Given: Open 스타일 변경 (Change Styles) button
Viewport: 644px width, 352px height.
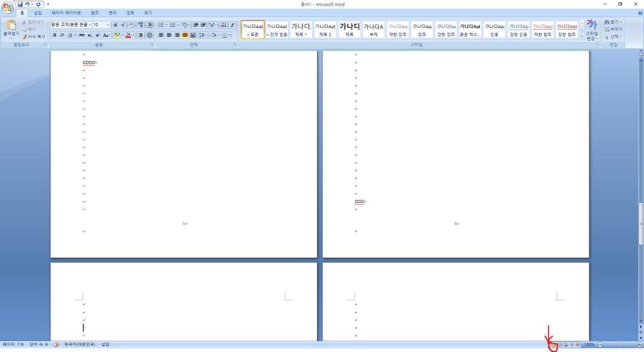Looking at the screenshot, I should tap(592, 30).
